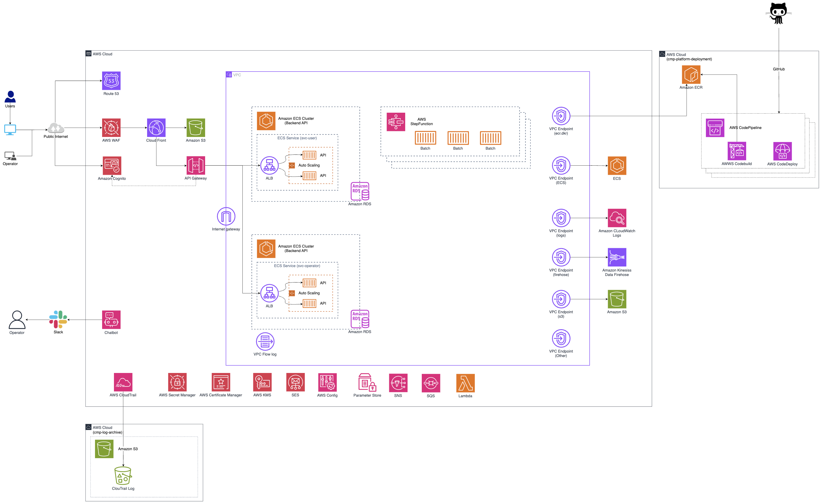Click the Route 53 icon
The height and width of the screenshot is (504, 824).
[x=111, y=80]
